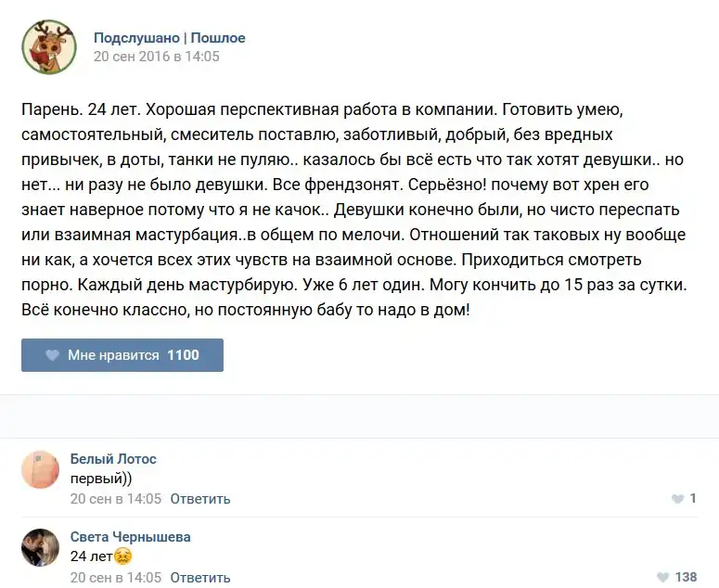Screen dimensions: 719x588
Task: Click the heart icon inside Мне нравится button
Action: click(x=52, y=355)
